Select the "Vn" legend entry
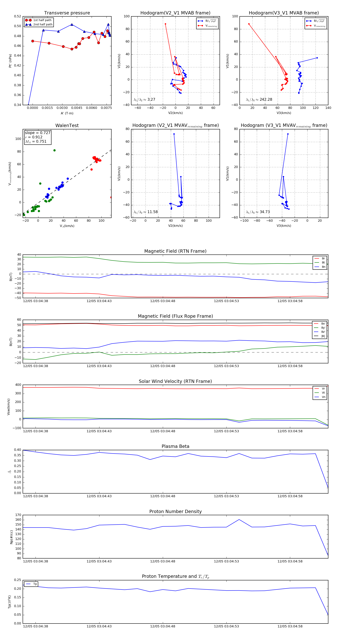 [320, 397]
